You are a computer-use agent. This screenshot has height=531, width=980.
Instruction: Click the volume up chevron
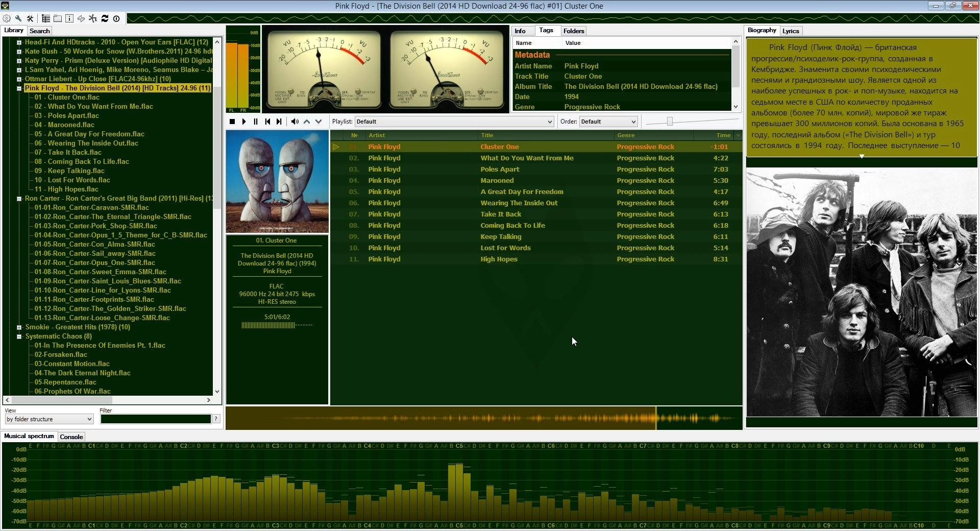pos(307,122)
